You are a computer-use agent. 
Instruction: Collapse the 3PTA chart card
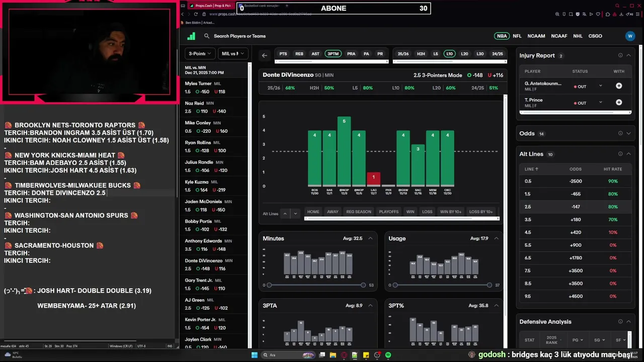tap(370, 306)
